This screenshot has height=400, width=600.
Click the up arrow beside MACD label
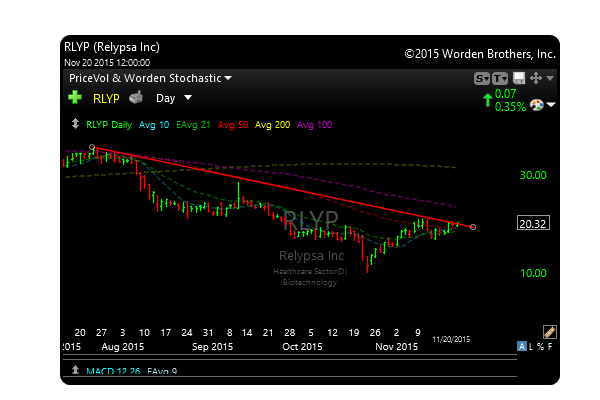pyautogui.click(x=75, y=371)
